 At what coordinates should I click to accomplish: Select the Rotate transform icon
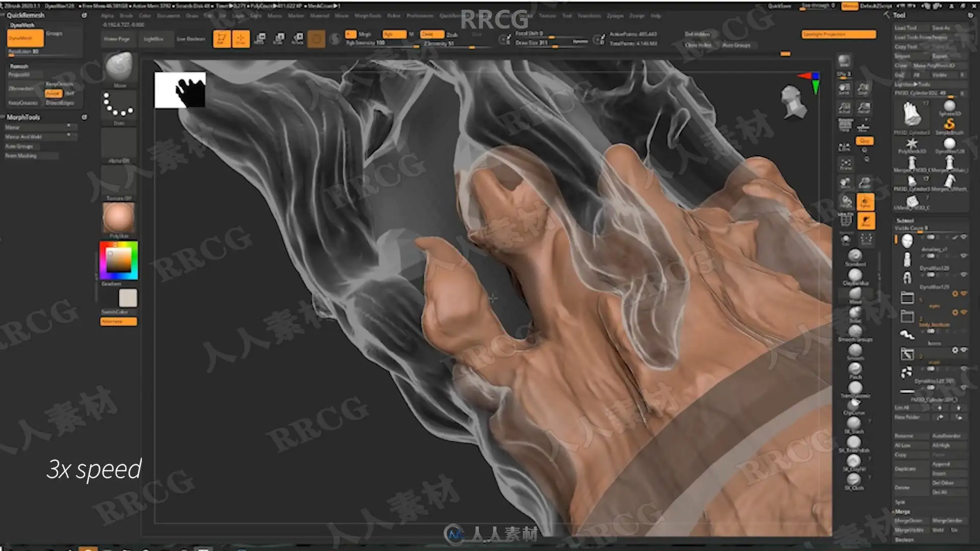(298, 39)
